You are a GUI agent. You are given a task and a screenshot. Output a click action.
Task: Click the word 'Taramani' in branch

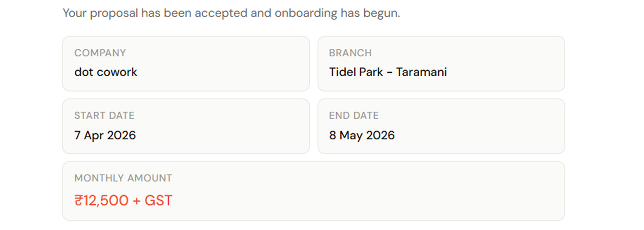pos(421,72)
